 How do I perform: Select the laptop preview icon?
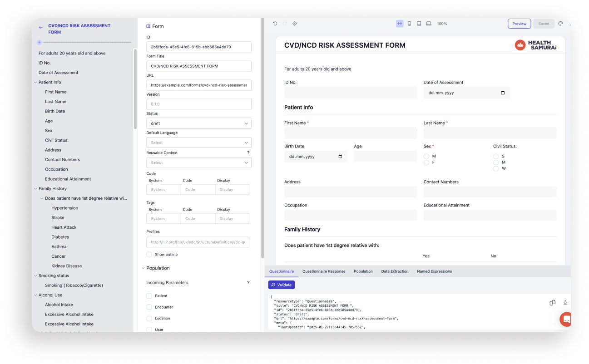point(429,24)
